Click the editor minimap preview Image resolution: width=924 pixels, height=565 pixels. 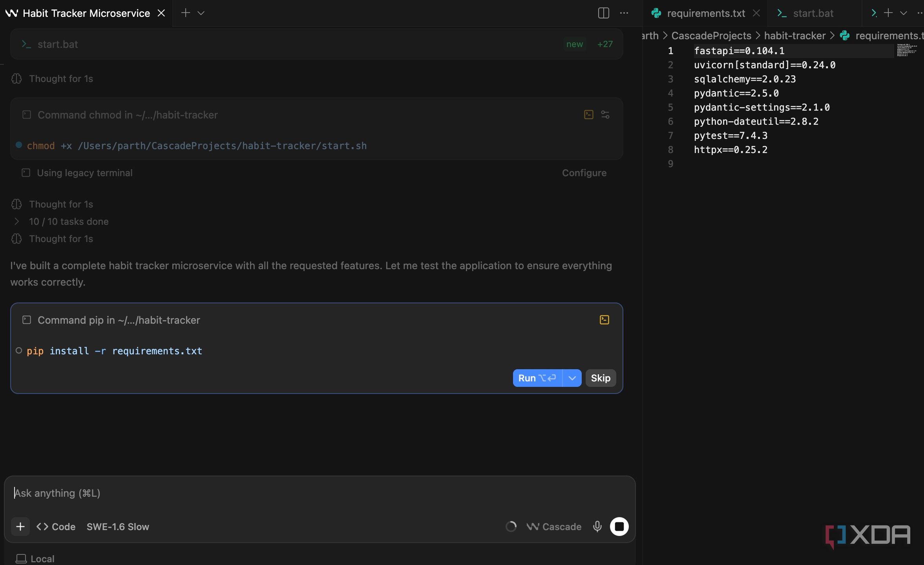point(907,50)
